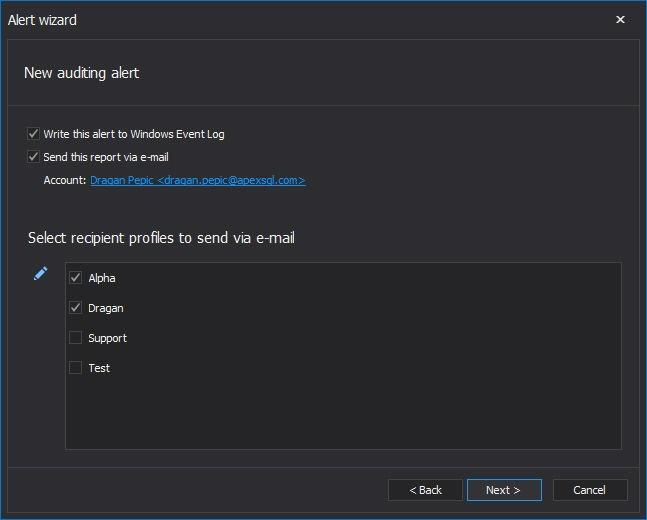Select the Dragan profile name label
The image size is (647, 520).
[x=106, y=308]
